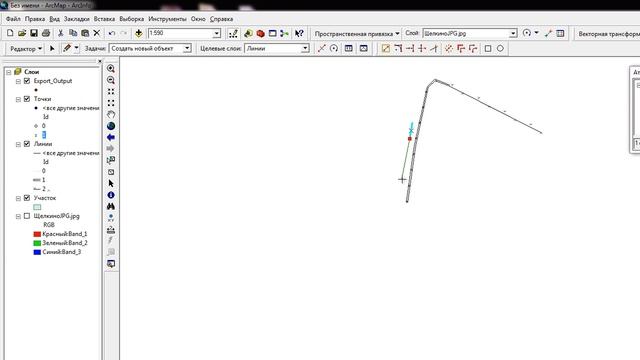
Task: Create a new map document
Action: tap(10, 33)
